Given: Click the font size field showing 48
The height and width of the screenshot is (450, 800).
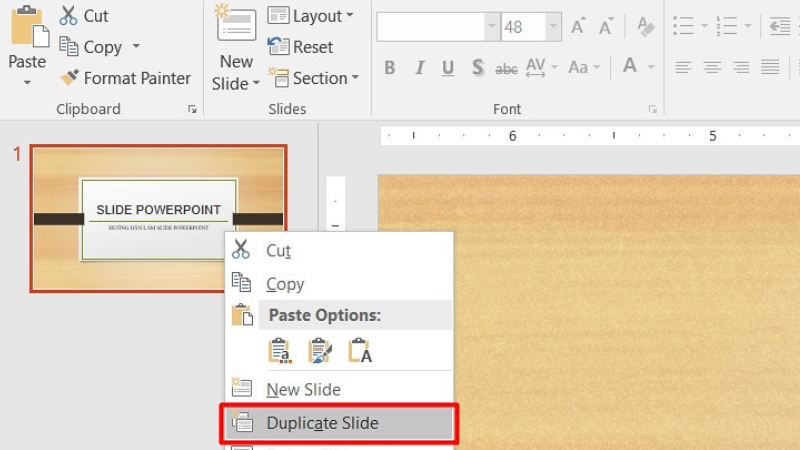Looking at the screenshot, I should click(x=523, y=27).
